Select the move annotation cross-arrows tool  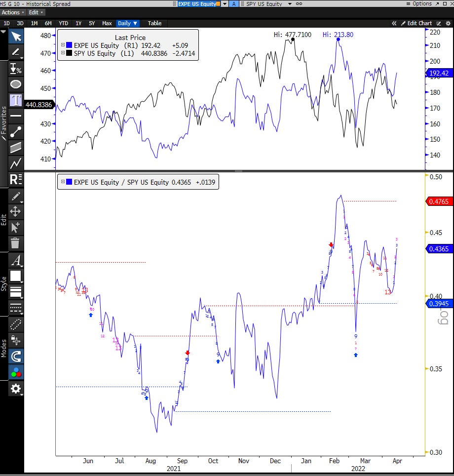pyautogui.click(x=16, y=212)
